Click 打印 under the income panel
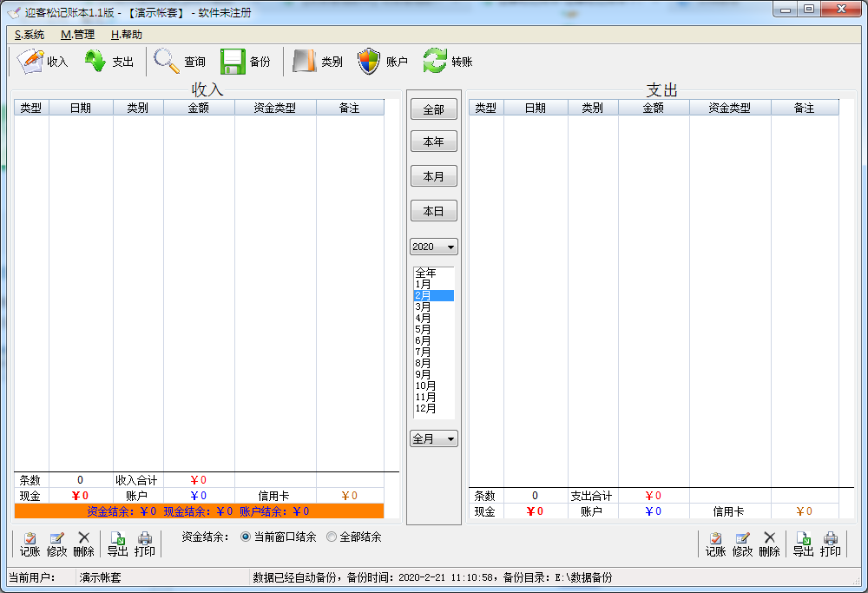Screen dimensions: 868x593 144,545
